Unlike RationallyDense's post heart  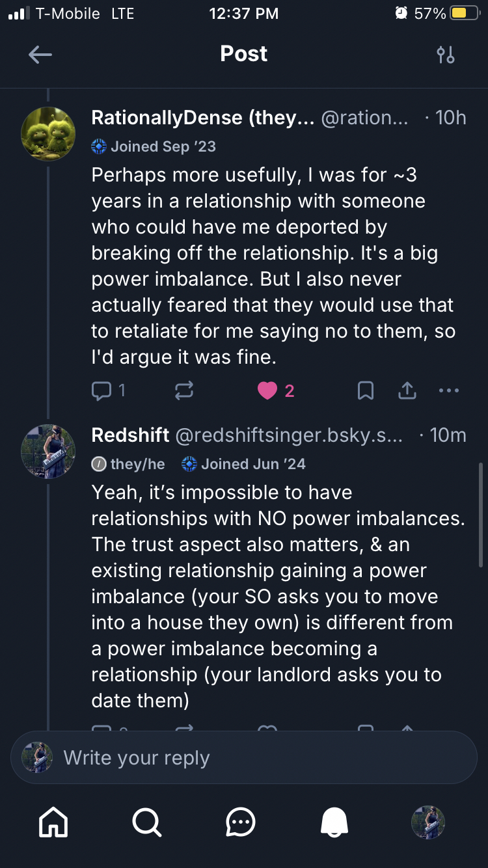pos(267,390)
